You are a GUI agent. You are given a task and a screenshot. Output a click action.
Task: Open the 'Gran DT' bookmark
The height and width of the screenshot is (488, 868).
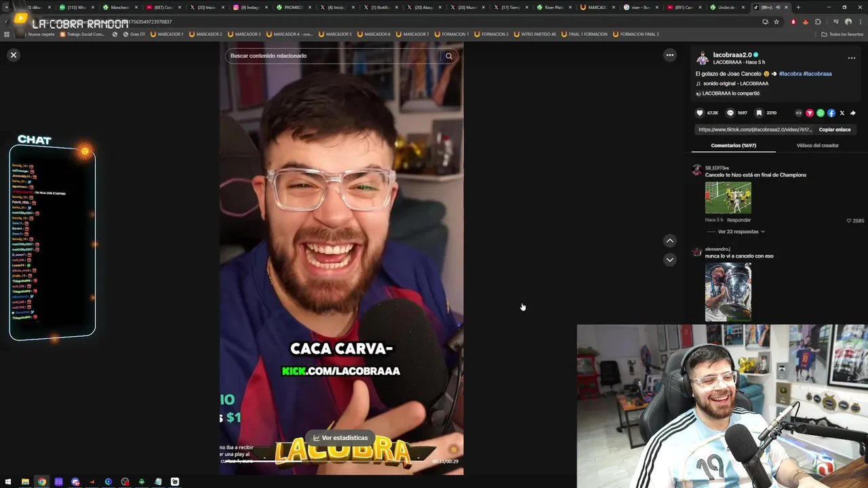point(134,34)
